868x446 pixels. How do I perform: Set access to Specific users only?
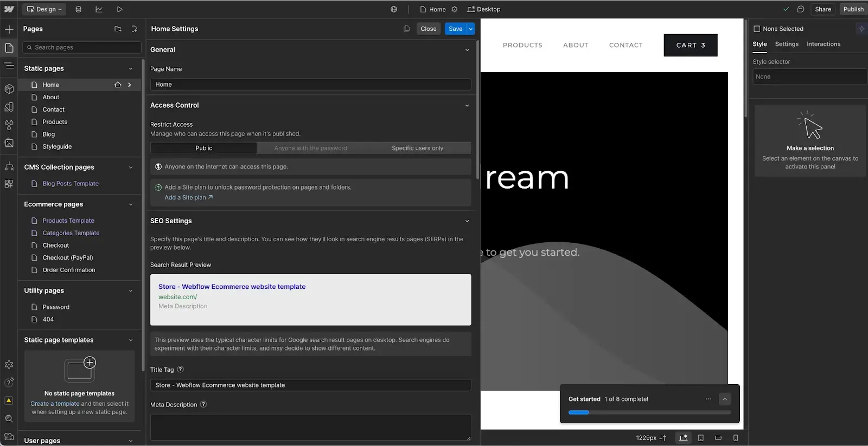[417, 148]
